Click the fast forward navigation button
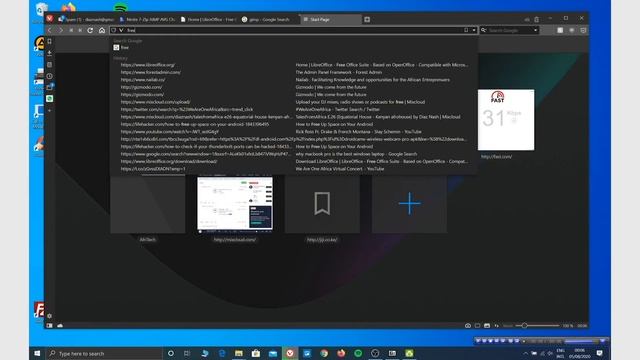Screen dimensions: 640x360 [x=80, y=30]
